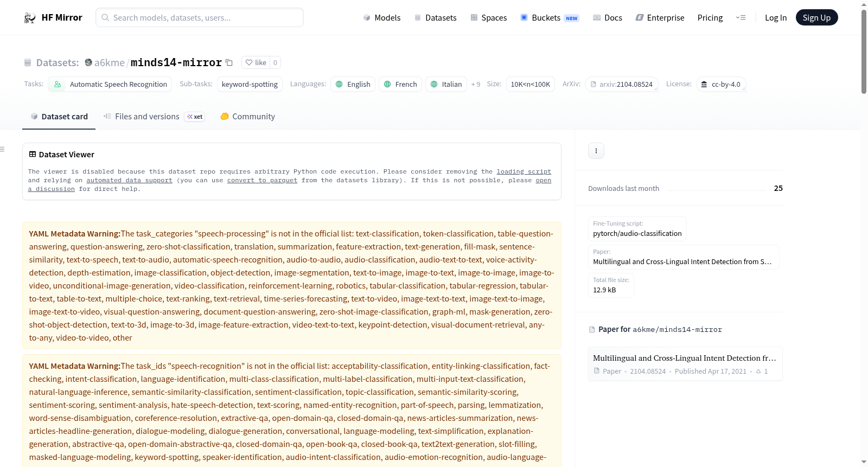Open the Datasets nav item
Screen dimensions: 868x467
pos(436,17)
